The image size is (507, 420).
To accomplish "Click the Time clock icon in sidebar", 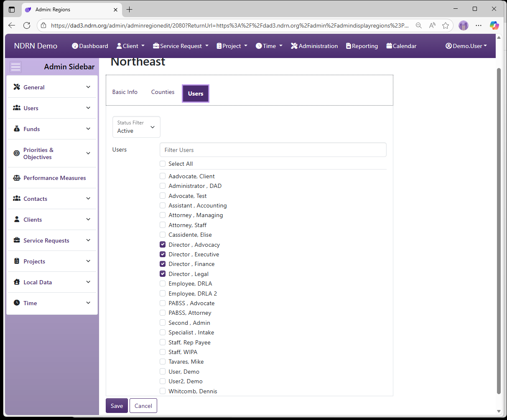I will (17, 303).
